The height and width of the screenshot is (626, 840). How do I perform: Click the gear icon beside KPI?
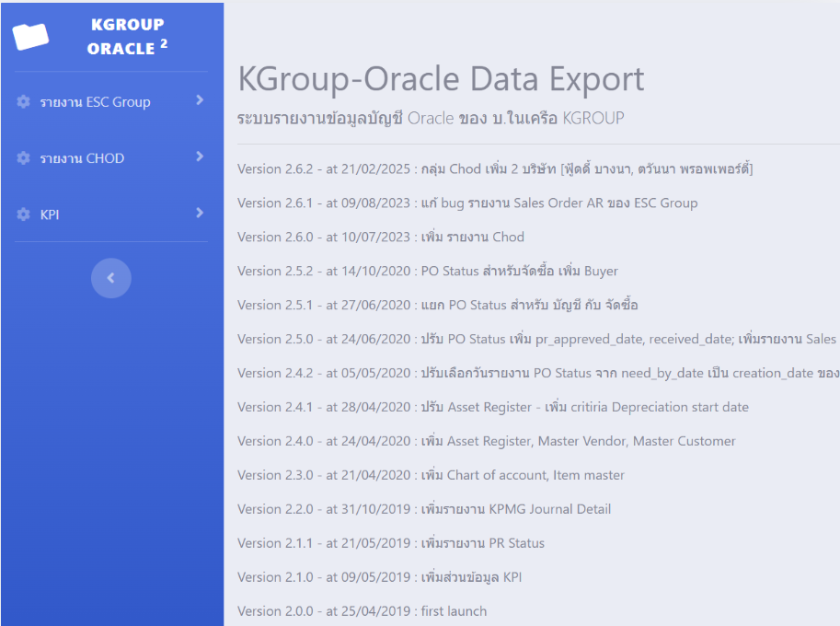tap(24, 214)
